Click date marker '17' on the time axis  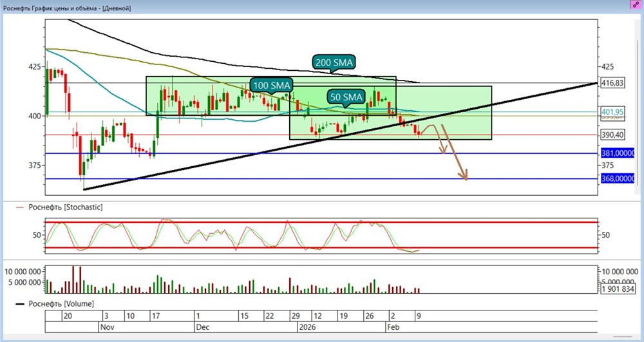point(156,316)
